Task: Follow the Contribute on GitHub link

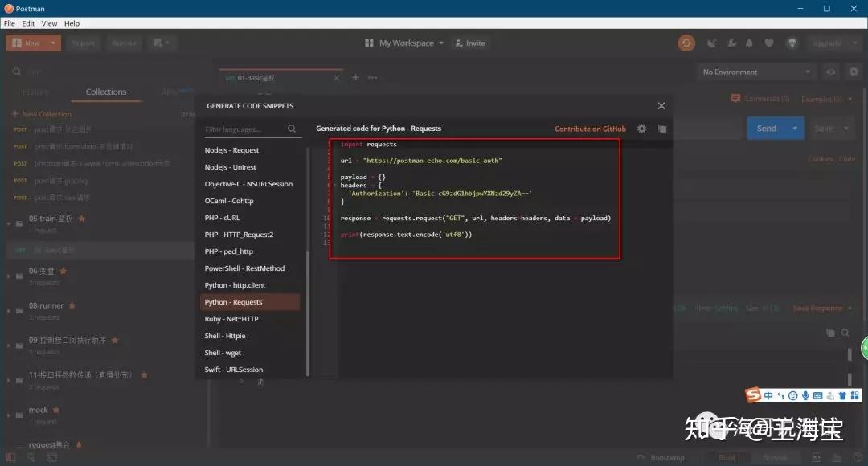Action: [x=590, y=129]
